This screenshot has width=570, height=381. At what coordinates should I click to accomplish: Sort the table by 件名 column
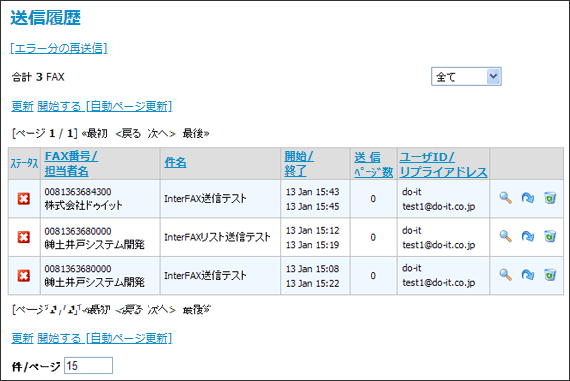pyautogui.click(x=175, y=162)
